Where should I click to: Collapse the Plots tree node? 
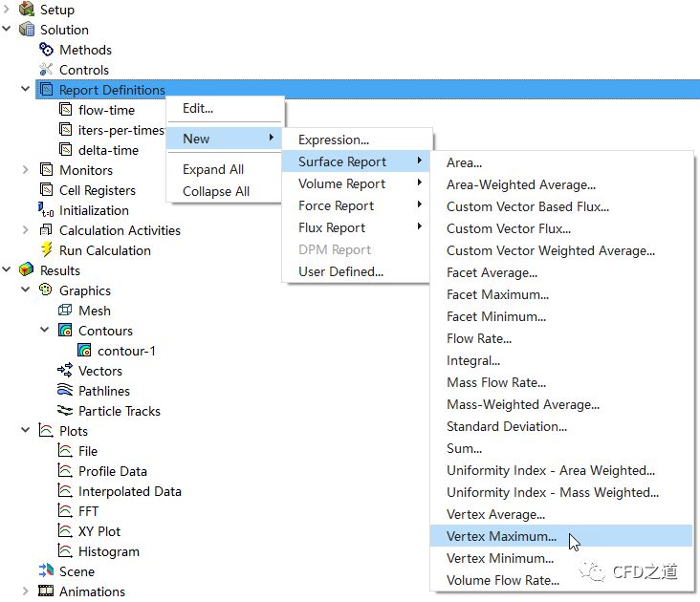(26, 431)
